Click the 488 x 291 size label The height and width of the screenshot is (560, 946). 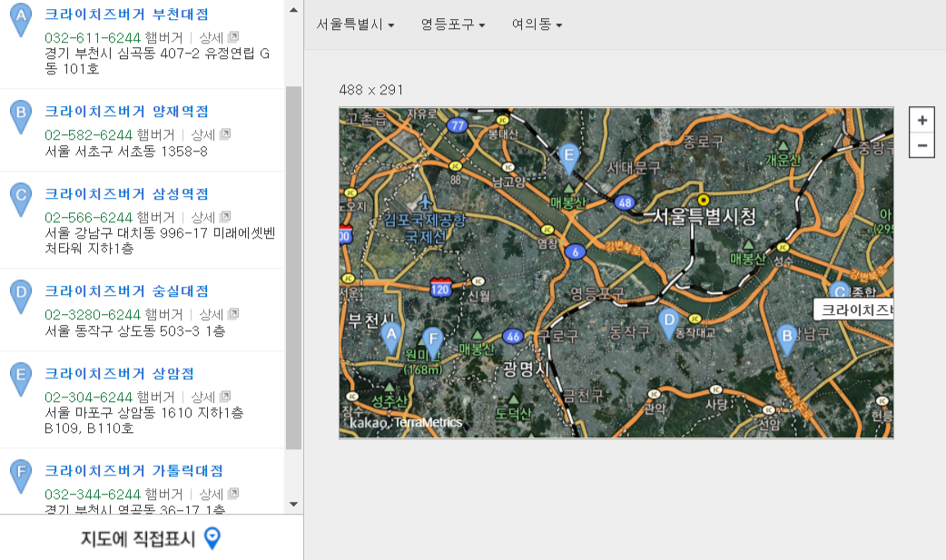371,90
